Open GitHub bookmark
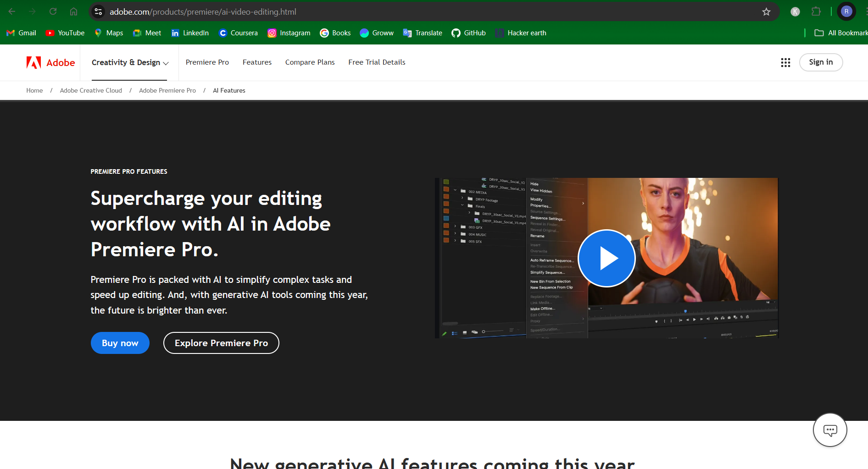Viewport: 868px width, 469px height. 468,33
